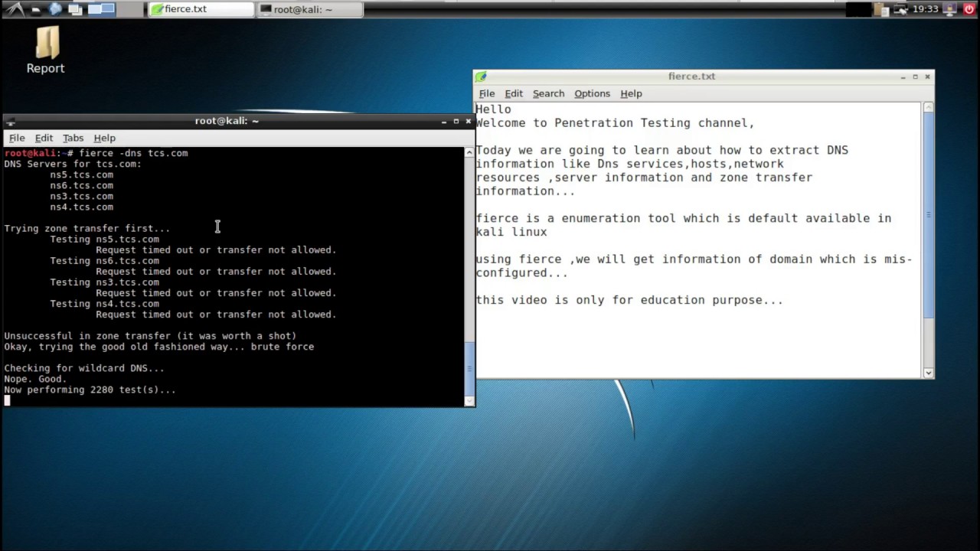
Task: Open the terminal Tabs menu
Action: pos(73,138)
